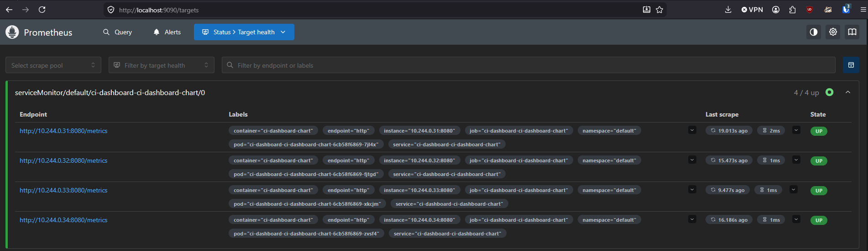Go back with the browser back arrow
Viewport: 868px width, 251px height.
tap(9, 10)
